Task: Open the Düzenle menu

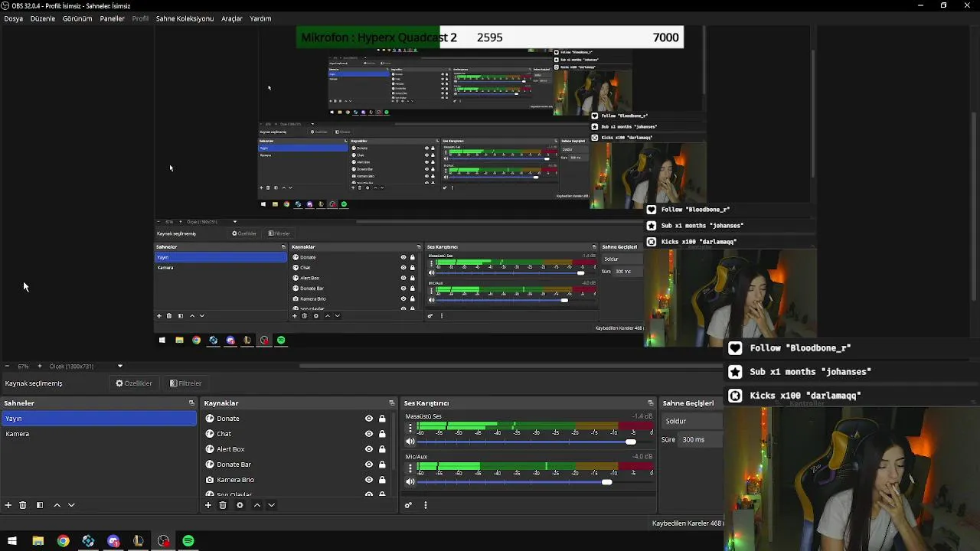Action: point(43,18)
